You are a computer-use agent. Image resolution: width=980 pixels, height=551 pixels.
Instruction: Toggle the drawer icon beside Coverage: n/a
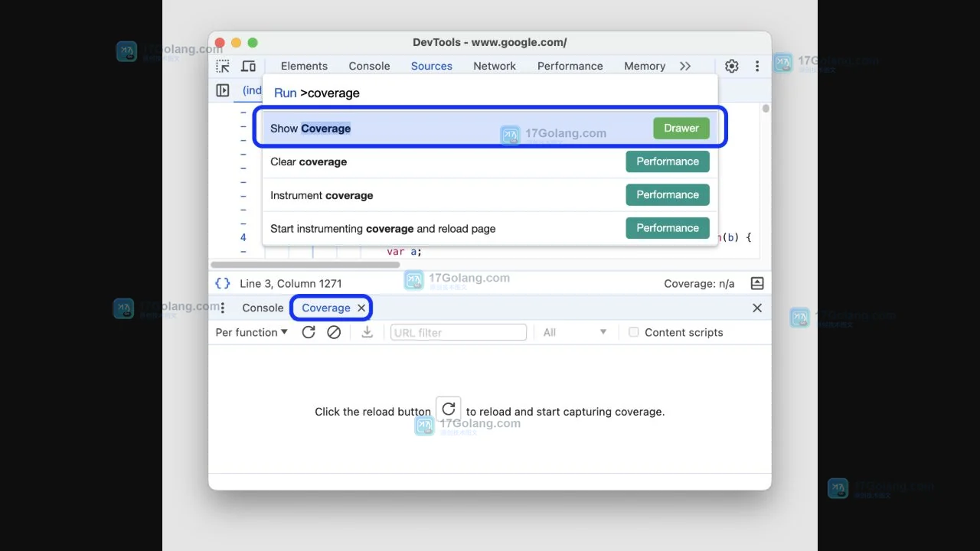(x=757, y=283)
